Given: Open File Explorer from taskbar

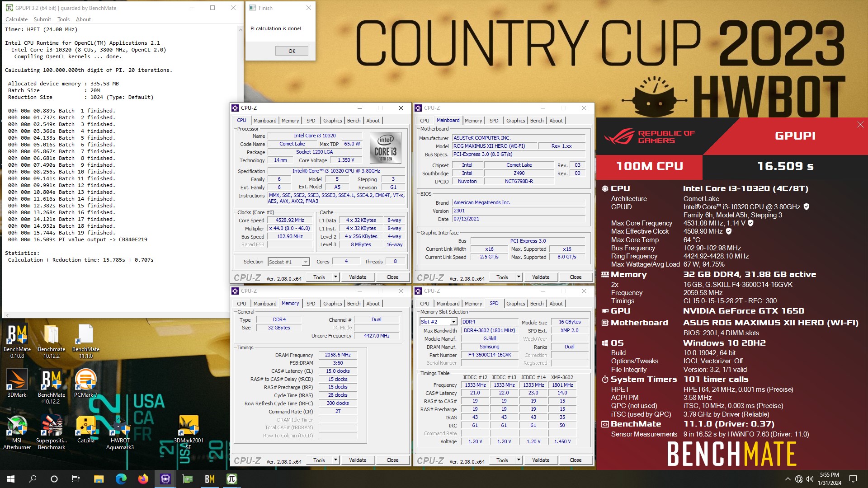Looking at the screenshot, I should tap(99, 479).
